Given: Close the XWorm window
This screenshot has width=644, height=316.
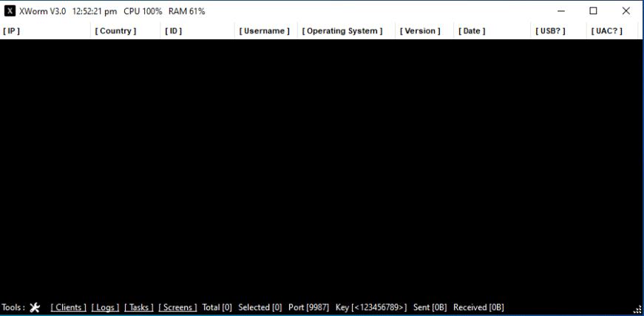Looking at the screenshot, I should (626, 11).
